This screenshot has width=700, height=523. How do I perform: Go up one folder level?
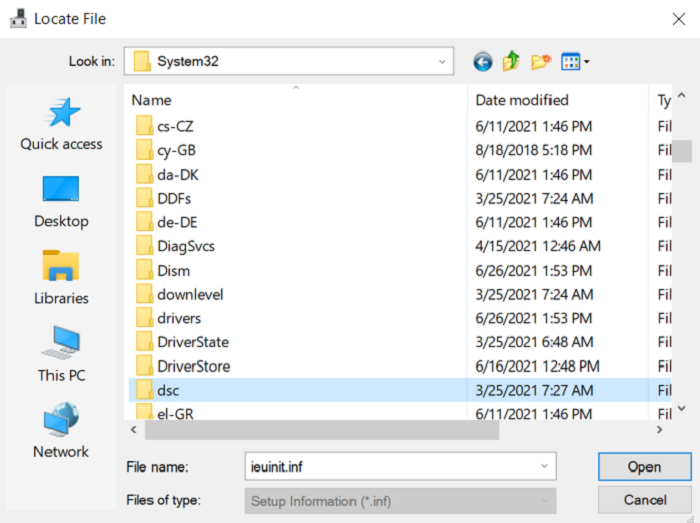pyautogui.click(x=512, y=62)
